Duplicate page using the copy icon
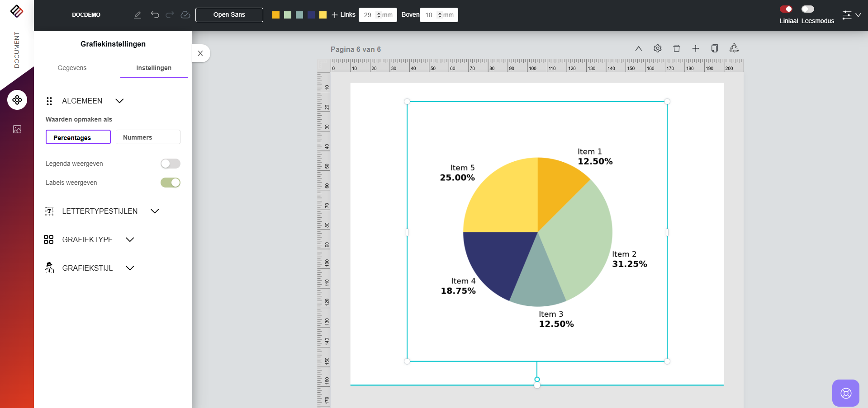This screenshot has height=408, width=868. pyautogui.click(x=715, y=48)
